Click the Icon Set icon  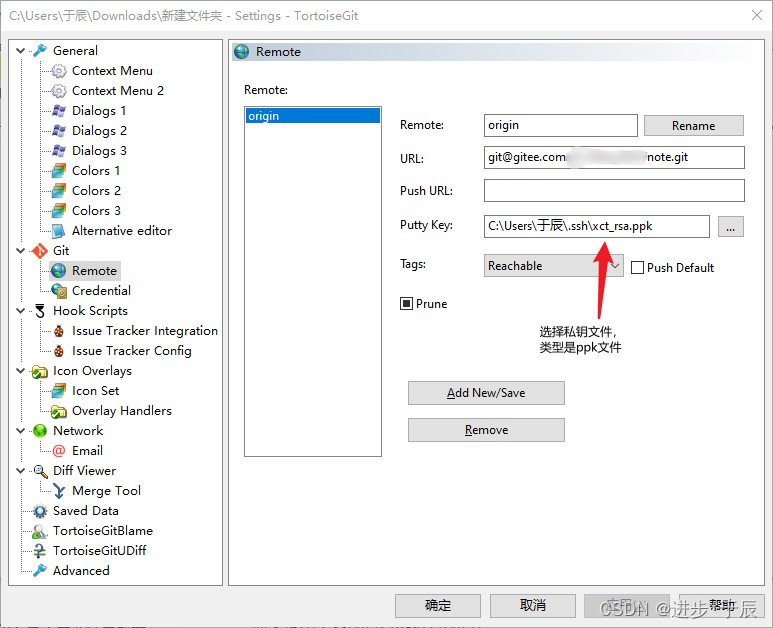[59, 391]
